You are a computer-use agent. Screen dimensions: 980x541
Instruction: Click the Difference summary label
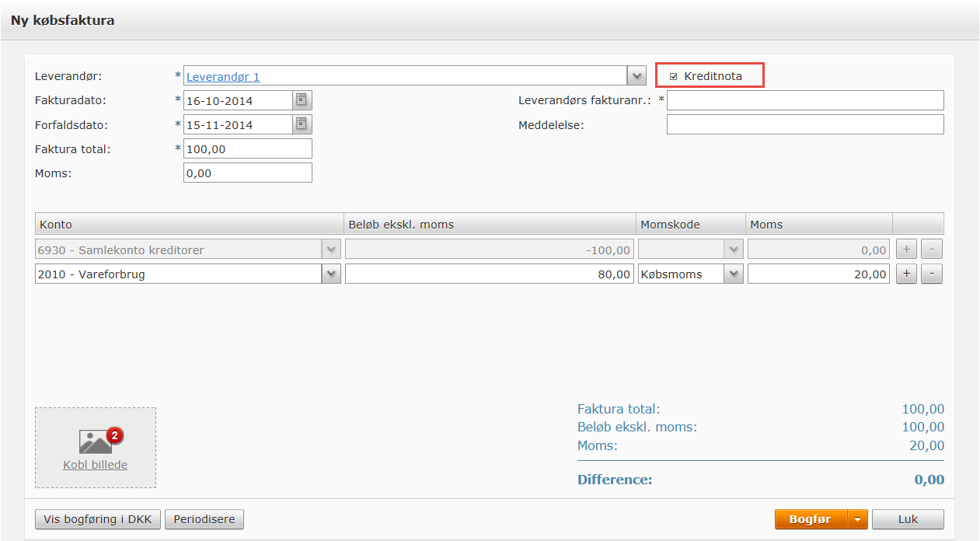pyautogui.click(x=615, y=480)
